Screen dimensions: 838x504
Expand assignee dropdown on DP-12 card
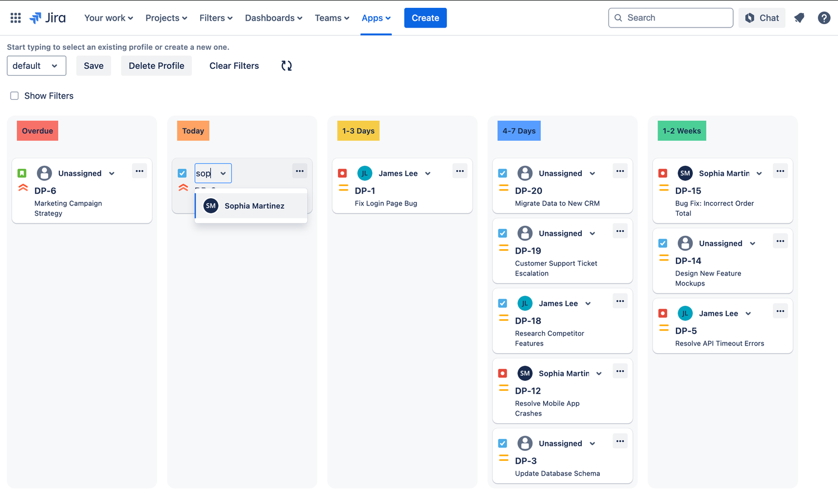[599, 374]
